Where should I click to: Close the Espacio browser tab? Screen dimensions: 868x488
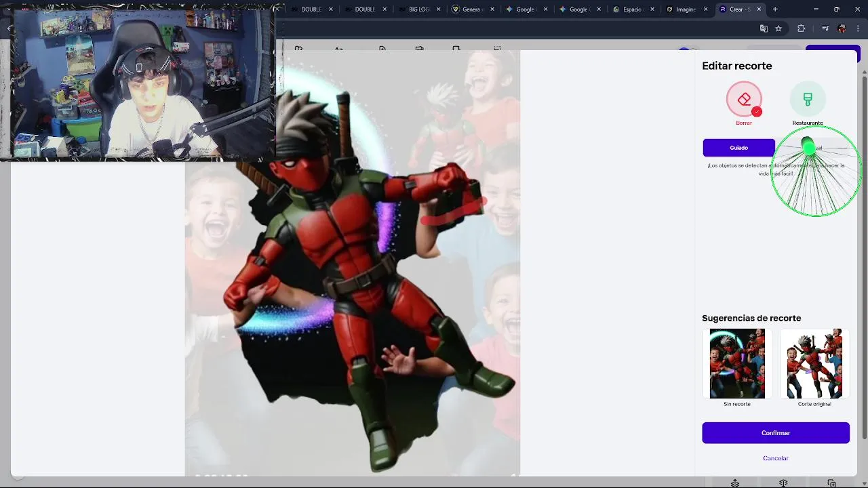652,9
